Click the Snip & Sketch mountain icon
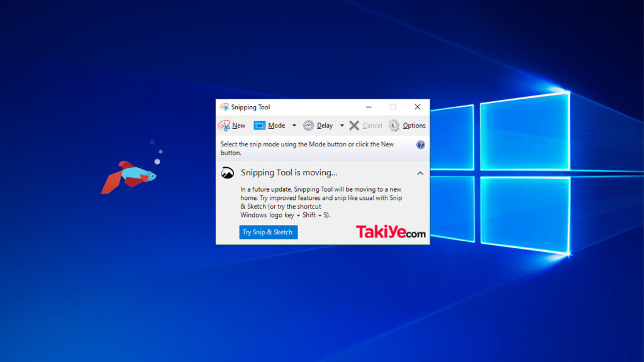 click(227, 173)
